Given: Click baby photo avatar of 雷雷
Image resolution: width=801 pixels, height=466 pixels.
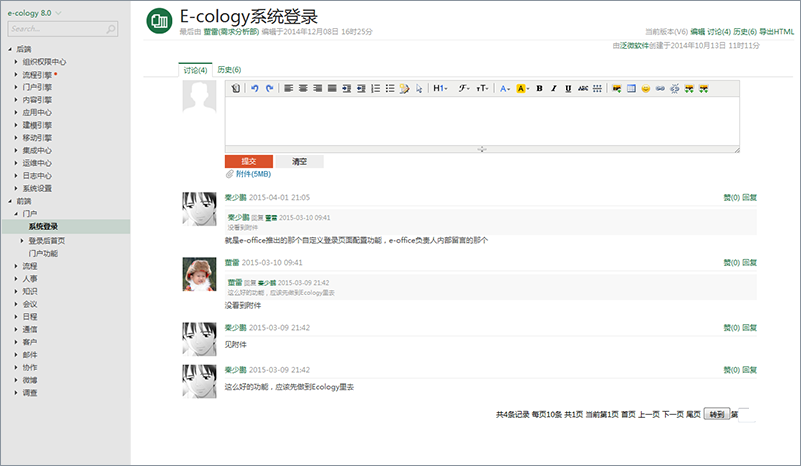Looking at the screenshot, I should tap(199, 274).
